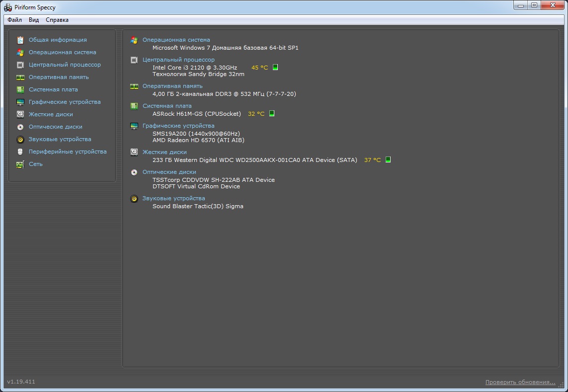Screen dimensions: 568x392
Task: Select sidebar label Оптические диски
Action: (x=56, y=127)
